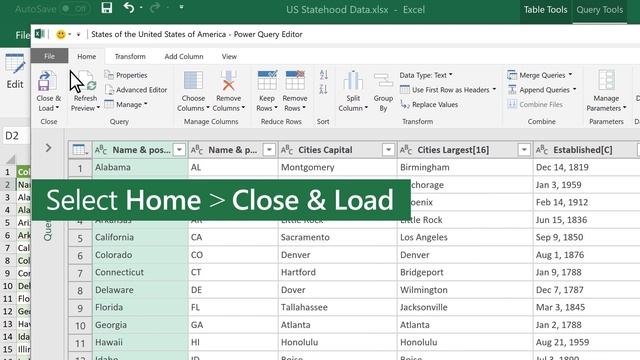Image resolution: width=640 pixels, height=360 pixels.
Task: Open filter dropdown for Cities Largest[16] column
Action: point(524,150)
